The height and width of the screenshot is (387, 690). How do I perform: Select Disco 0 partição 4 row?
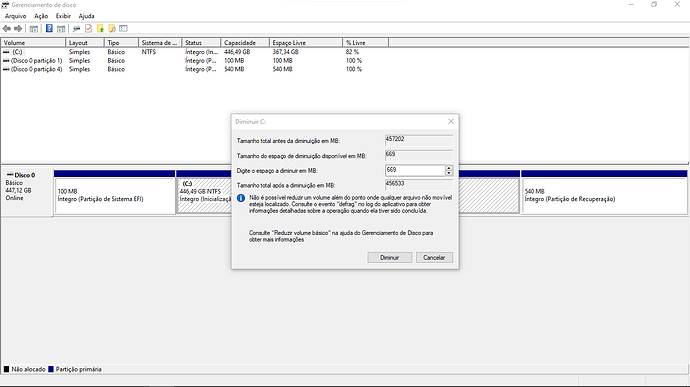(x=195, y=69)
